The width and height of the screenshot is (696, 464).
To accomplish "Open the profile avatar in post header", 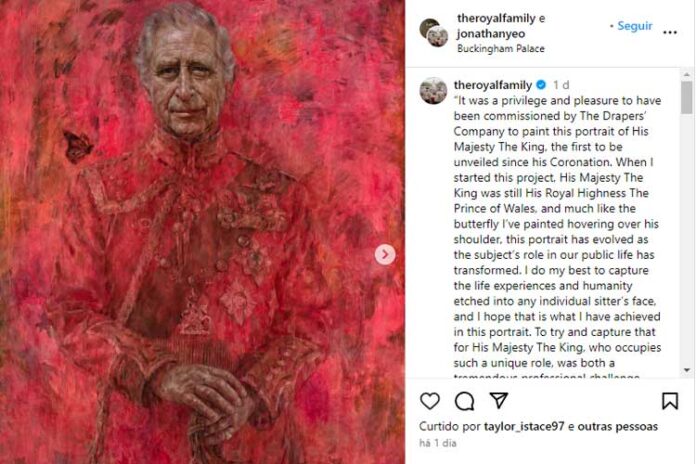I will coord(433,32).
